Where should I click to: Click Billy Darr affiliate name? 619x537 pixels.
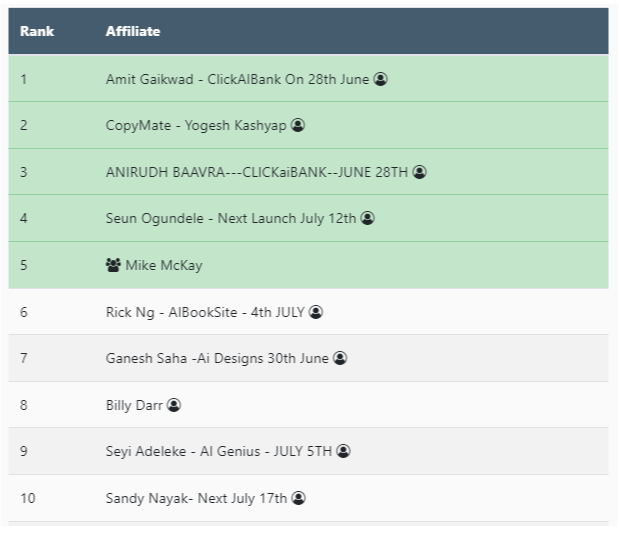(134, 405)
